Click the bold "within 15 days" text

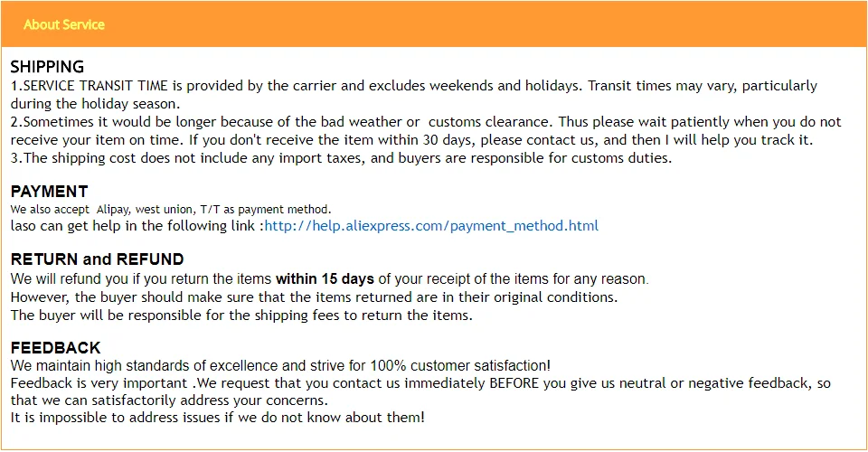pyautogui.click(x=325, y=278)
